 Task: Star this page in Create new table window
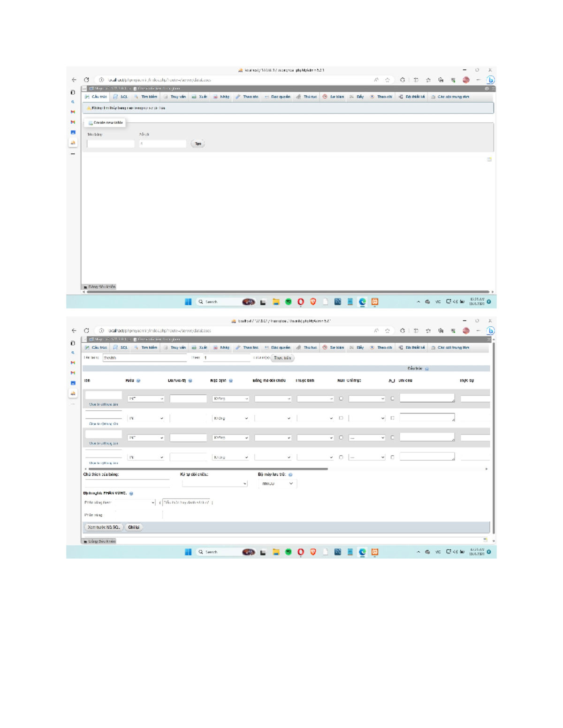[388, 80]
